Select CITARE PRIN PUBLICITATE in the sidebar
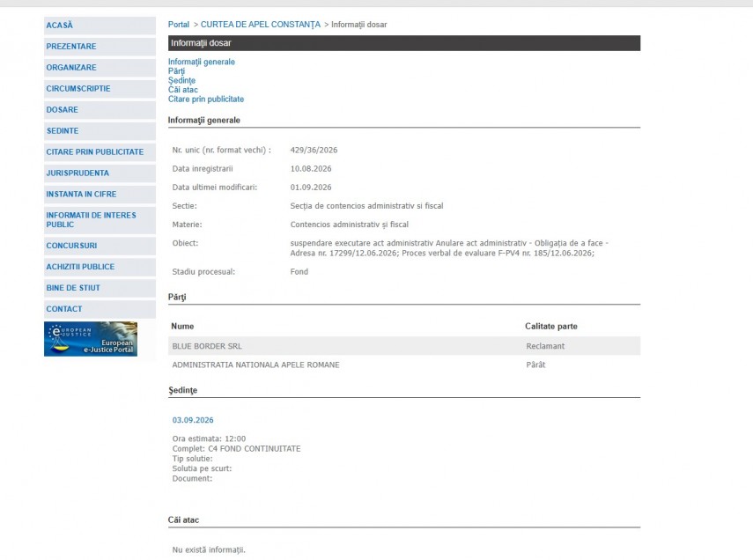 (x=100, y=152)
